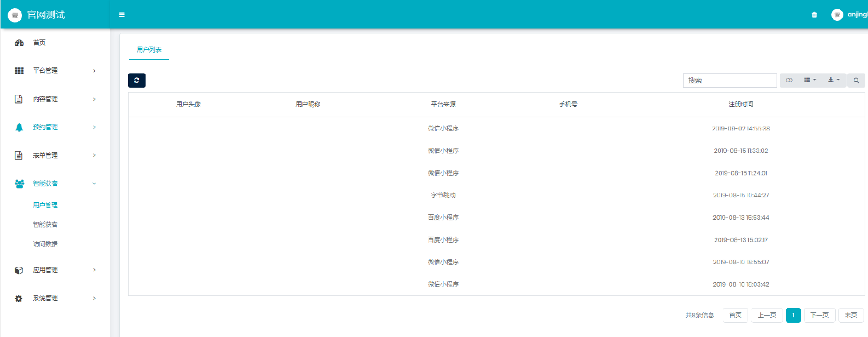
Task: Select the 用户管理 submenu item
Action: pos(45,205)
